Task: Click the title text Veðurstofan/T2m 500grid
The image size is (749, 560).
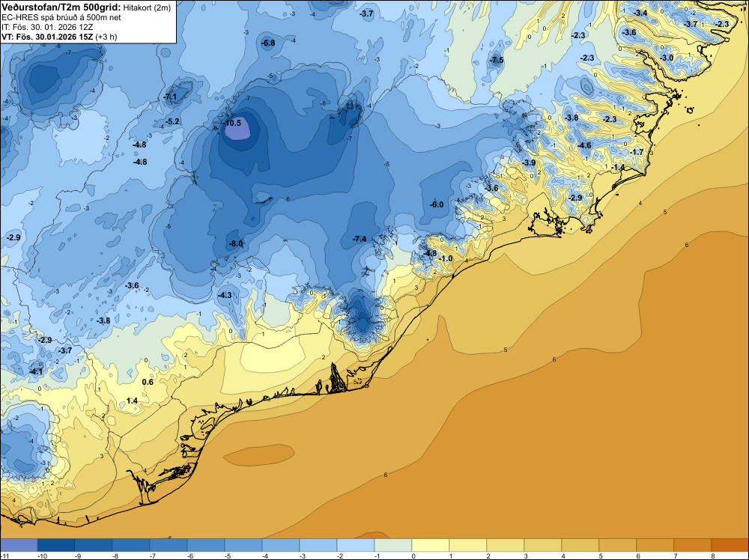Action: [x=61, y=6]
